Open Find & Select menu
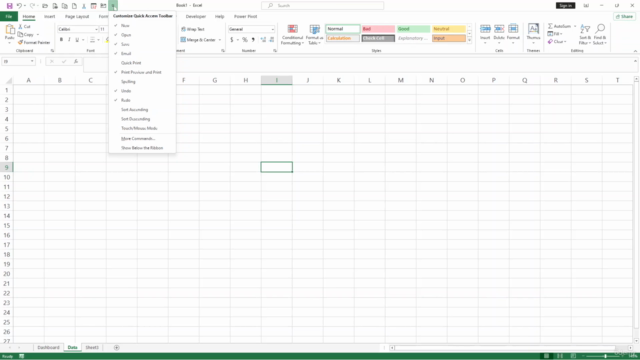The width and height of the screenshot is (640, 360). tap(600, 35)
